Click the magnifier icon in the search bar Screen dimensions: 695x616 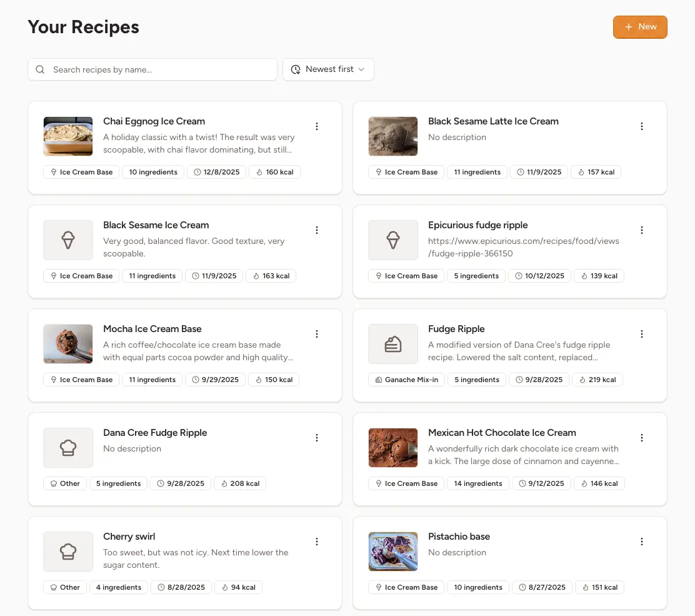click(x=40, y=69)
